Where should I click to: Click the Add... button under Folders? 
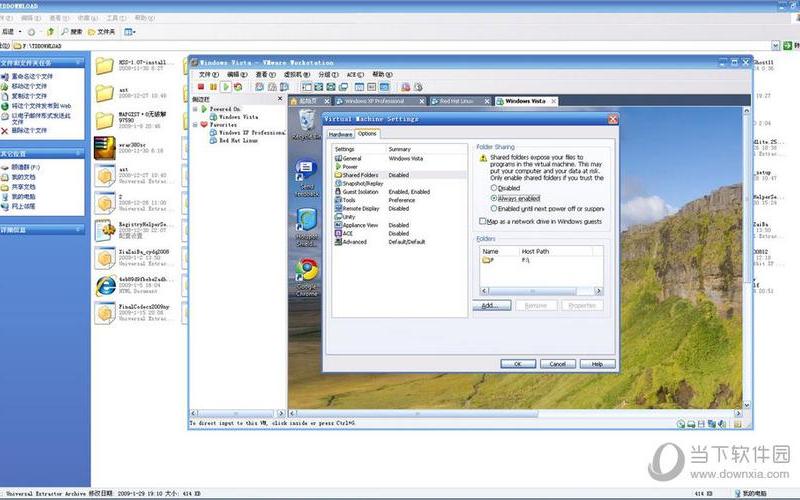click(491, 306)
